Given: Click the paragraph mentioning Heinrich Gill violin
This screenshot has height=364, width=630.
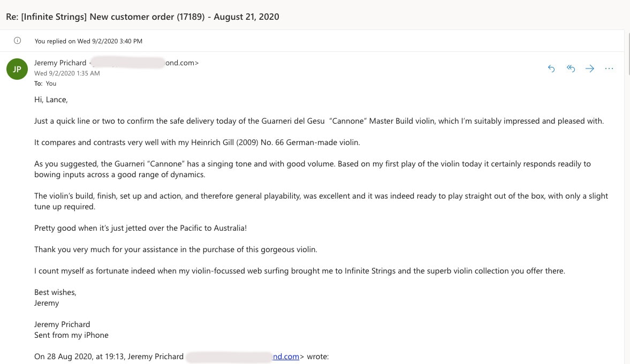Looking at the screenshot, I should coord(198,142).
